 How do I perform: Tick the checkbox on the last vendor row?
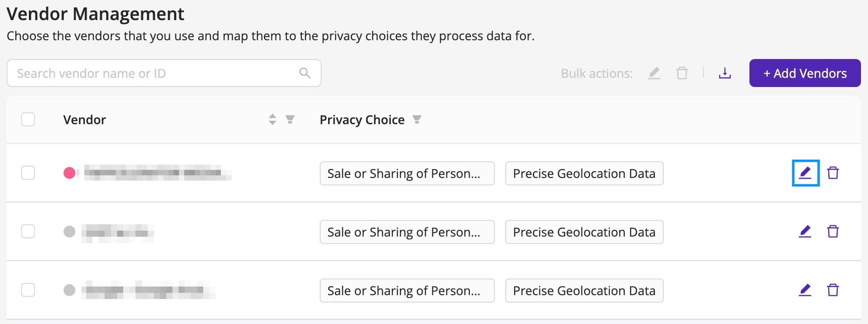[28, 290]
